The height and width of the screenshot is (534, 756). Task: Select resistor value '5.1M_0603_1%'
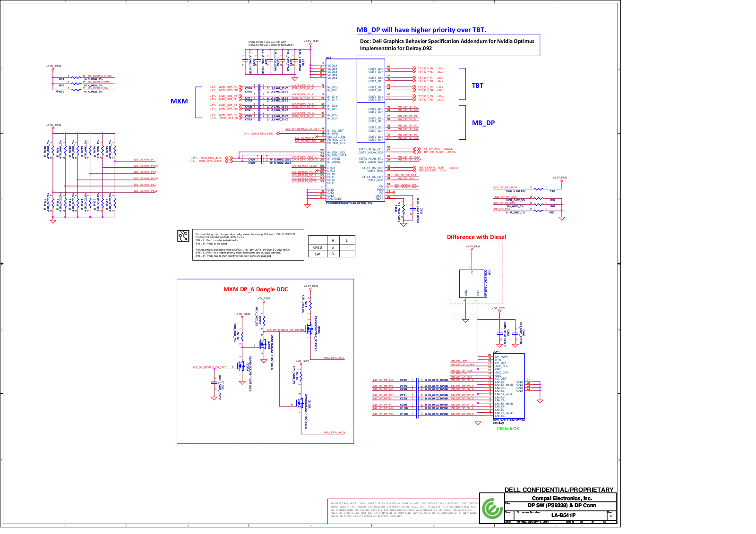point(515,212)
